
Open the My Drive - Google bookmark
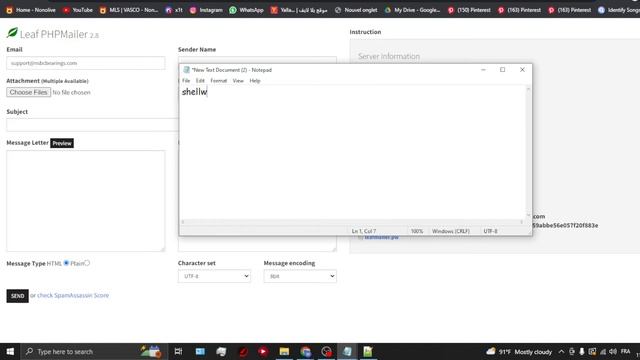coord(413,10)
